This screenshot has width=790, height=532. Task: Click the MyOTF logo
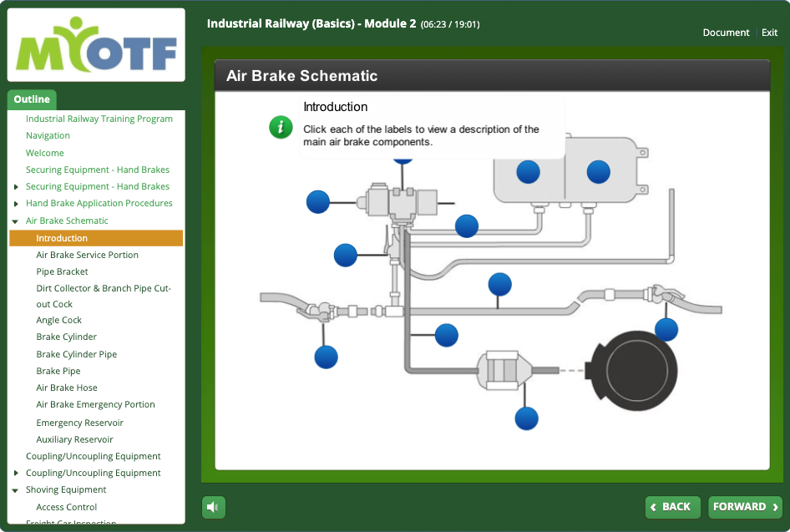click(x=96, y=45)
